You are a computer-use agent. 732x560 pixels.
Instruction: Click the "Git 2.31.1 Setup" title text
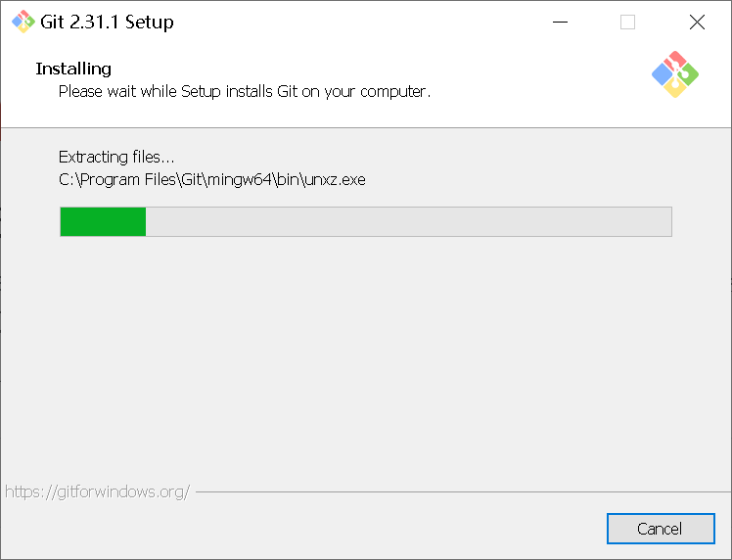(x=108, y=22)
